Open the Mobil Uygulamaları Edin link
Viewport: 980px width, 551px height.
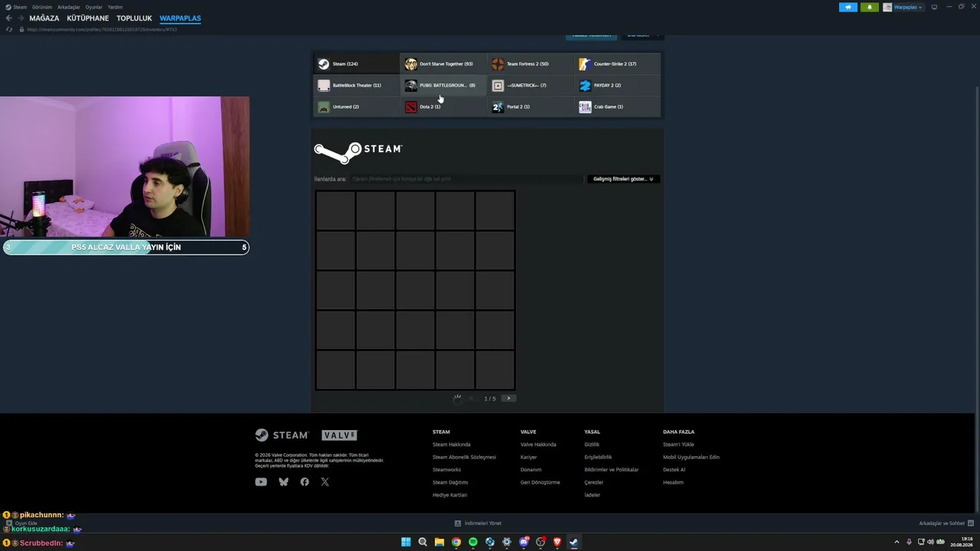pos(691,457)
